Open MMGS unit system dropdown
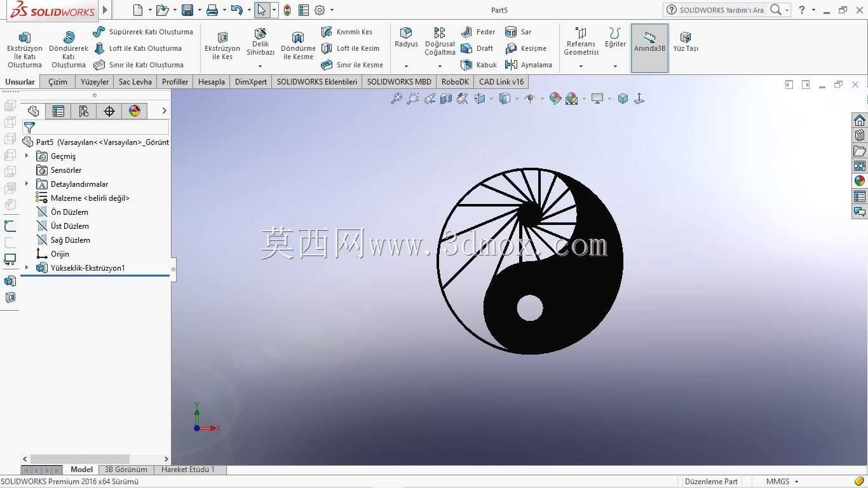Image resolution: width=868 pixels, height=488 pixels. tap(782, 482)
